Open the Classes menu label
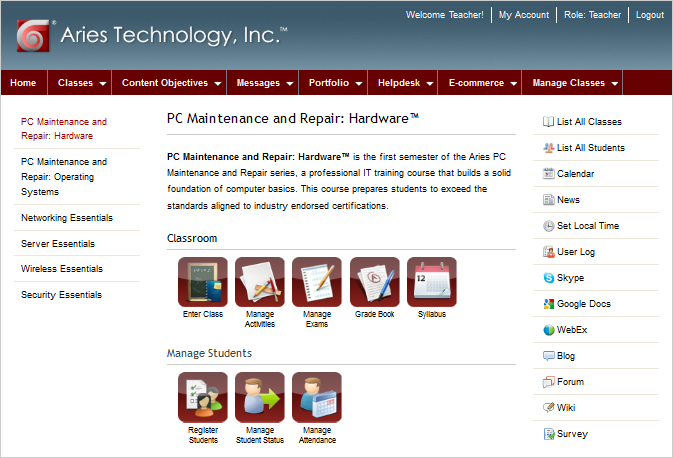This screenshot has height=458, width=673. coord(75,83)
